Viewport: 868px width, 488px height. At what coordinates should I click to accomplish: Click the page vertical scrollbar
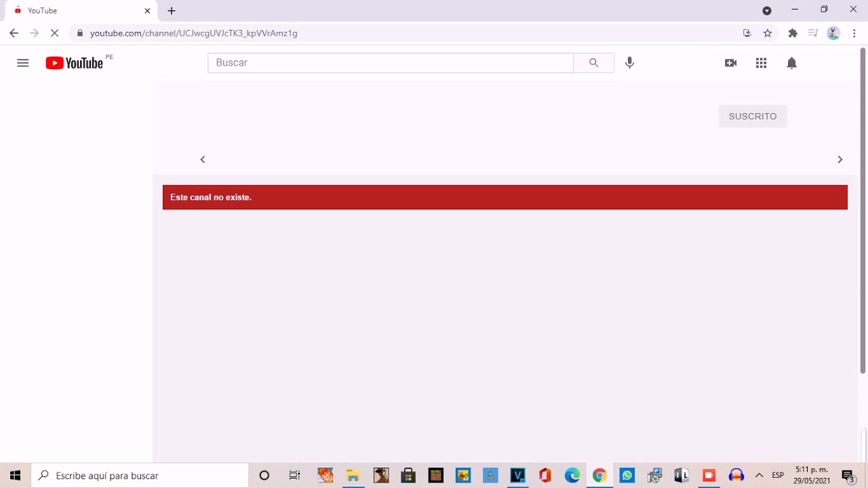pos(863,210)
